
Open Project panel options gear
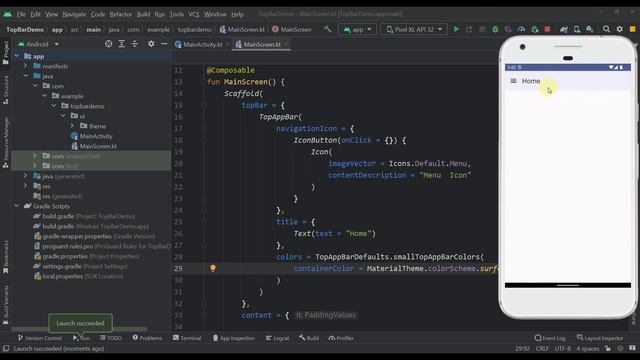[x=151, y=44]
